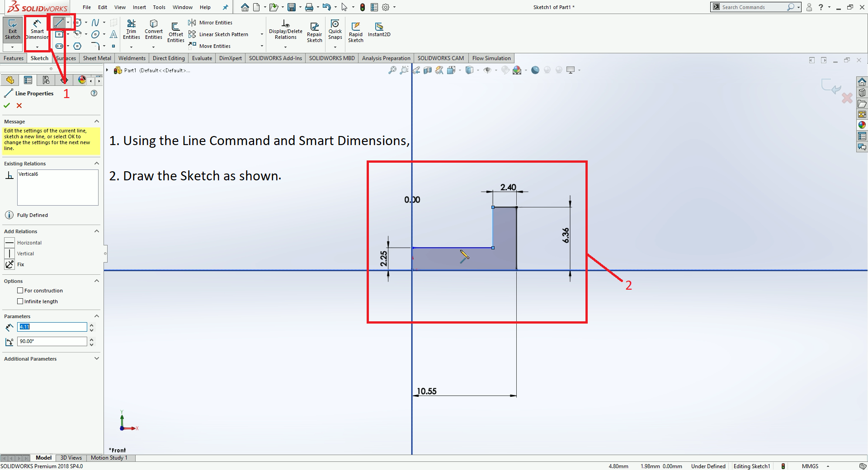Choose the Straight Slot sketch tool

(x=59, y=46)
